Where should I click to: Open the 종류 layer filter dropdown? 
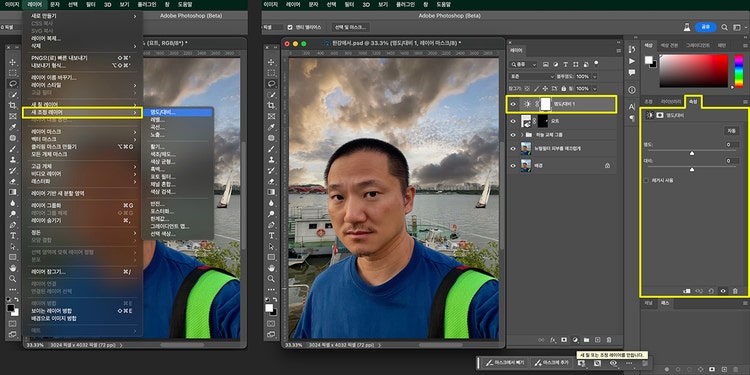[523, 64]
